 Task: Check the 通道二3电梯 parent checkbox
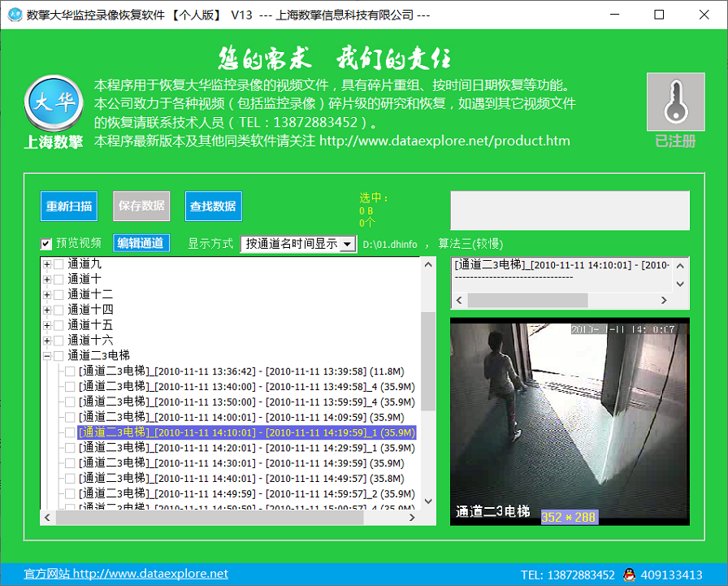click(x=58, y=356)
